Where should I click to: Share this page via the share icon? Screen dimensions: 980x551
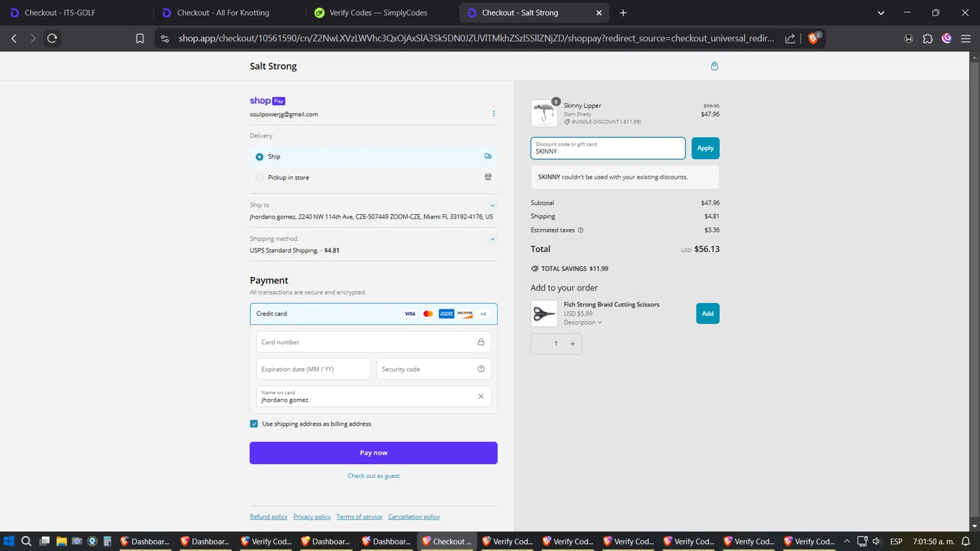[x=790, y=39]
